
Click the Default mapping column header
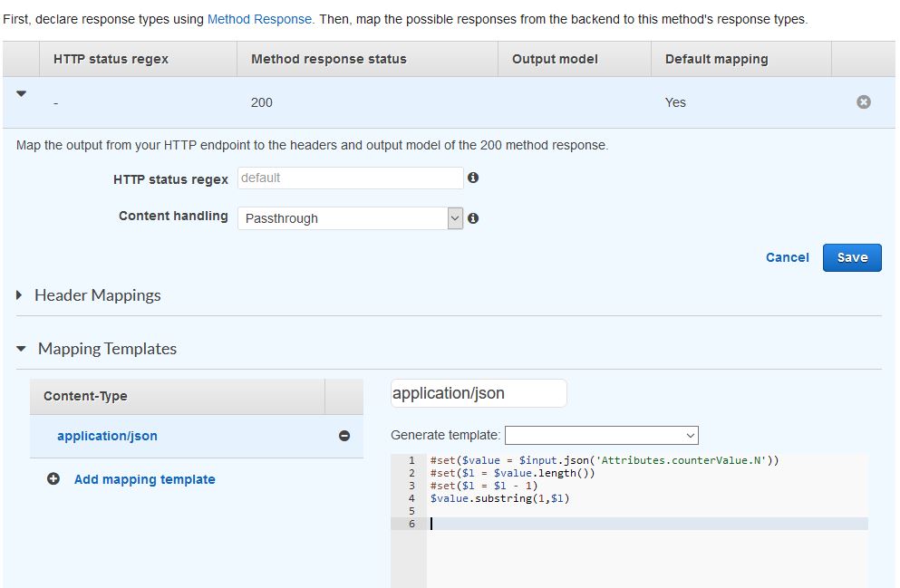[715, 59]
